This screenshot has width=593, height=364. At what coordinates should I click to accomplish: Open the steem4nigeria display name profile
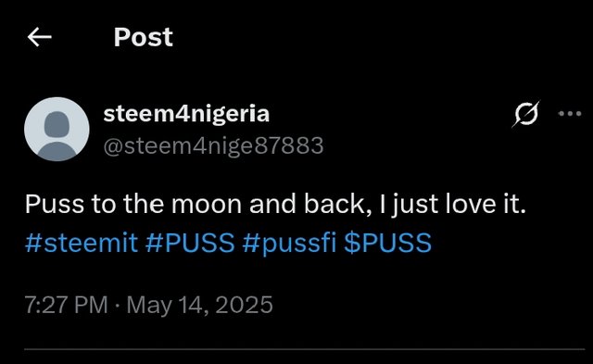186,114
